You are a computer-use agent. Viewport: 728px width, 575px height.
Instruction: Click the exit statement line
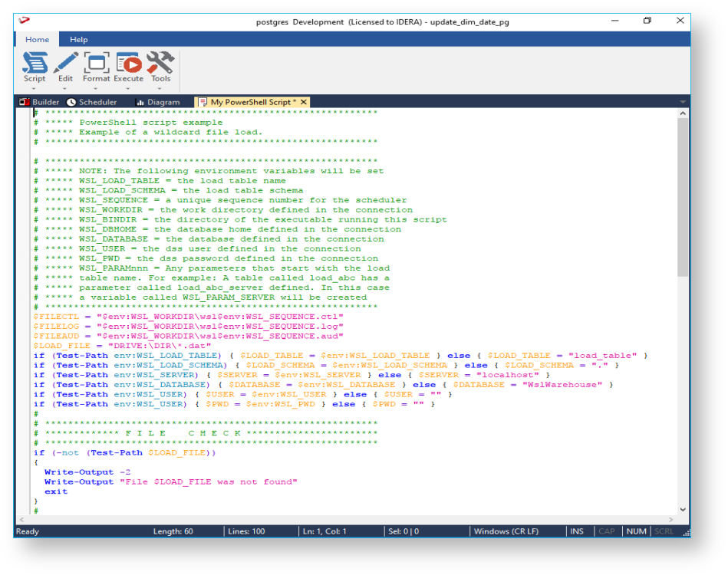(56, 491)
